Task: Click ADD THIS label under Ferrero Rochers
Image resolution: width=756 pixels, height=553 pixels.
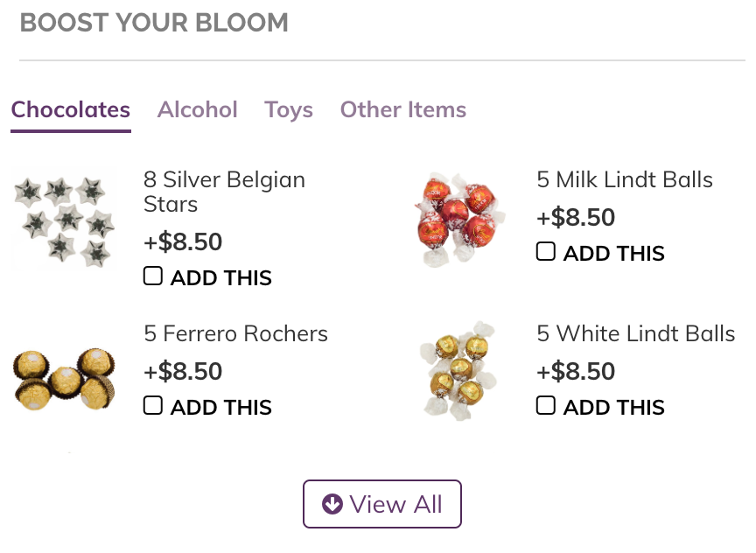Action: (221, 408)
